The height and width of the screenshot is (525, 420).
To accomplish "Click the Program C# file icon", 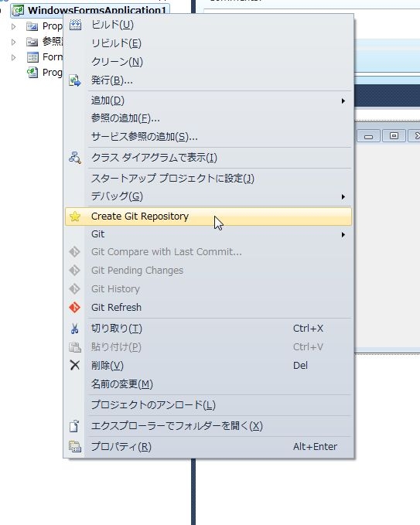I will pyautogui.click(x=32, y=73).
